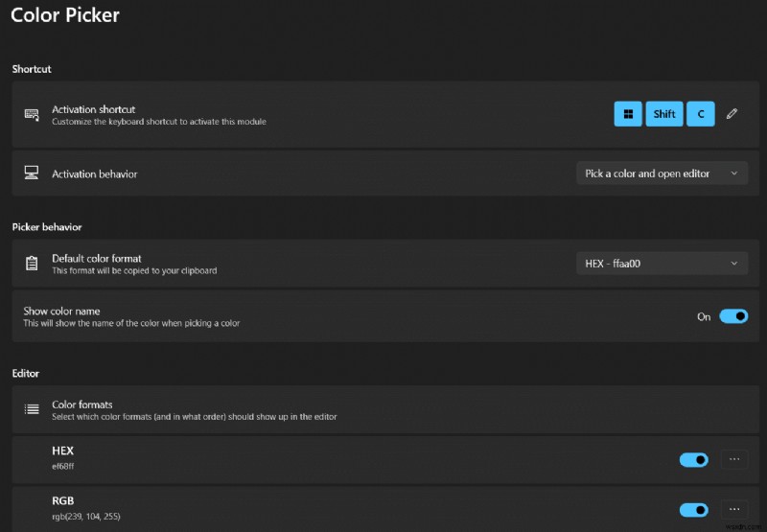This screenshot has width=767, height=532.
Task: Turn off the Show color name toggle
Action: (x=733, y=316)
